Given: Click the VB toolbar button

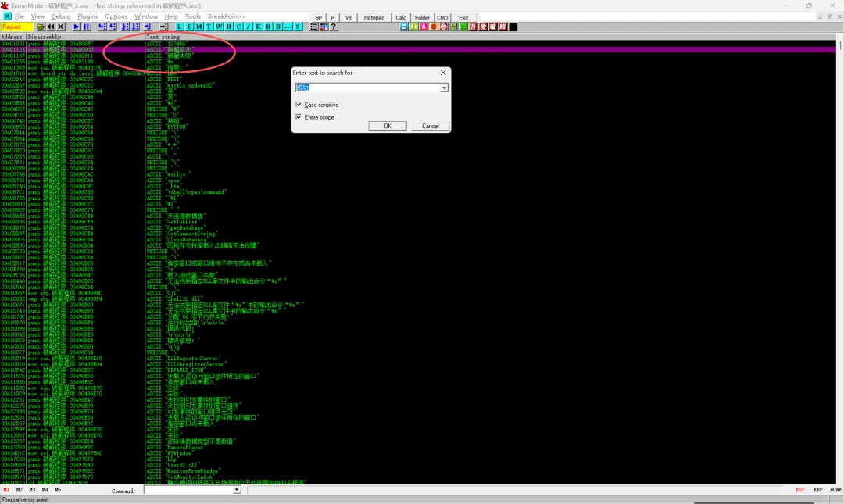Looking at the screenshot, I should click(349, 18).
